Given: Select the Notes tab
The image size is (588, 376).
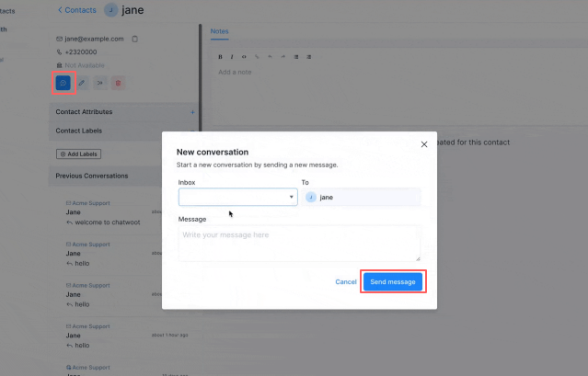Looking at the screenshot, I should 219,31.
